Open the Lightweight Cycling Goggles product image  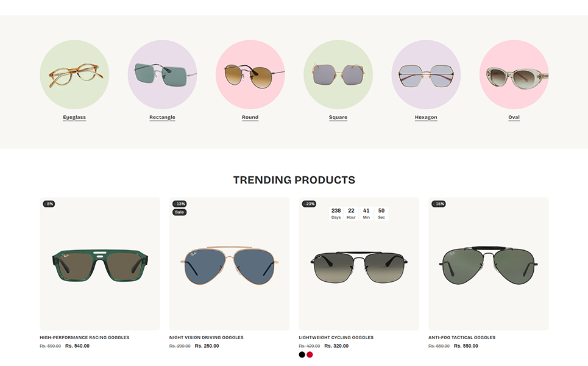coord(359,264)
